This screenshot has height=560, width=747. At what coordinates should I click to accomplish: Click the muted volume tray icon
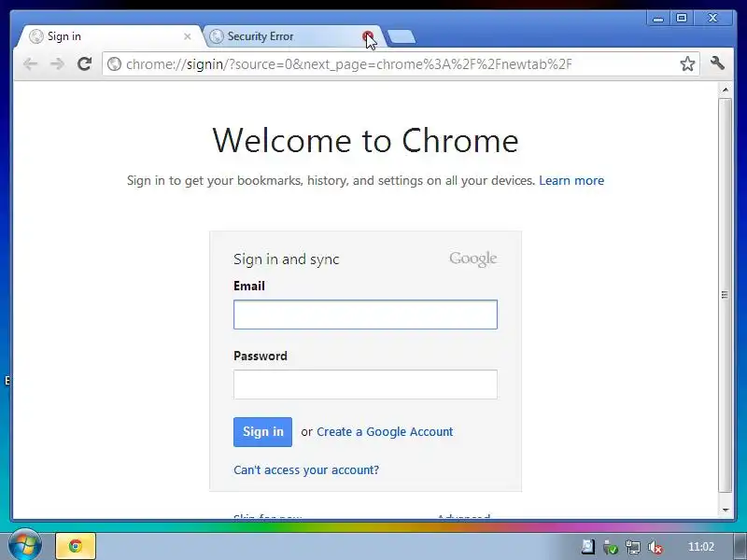pyautogui.click(x=655, y=547)
